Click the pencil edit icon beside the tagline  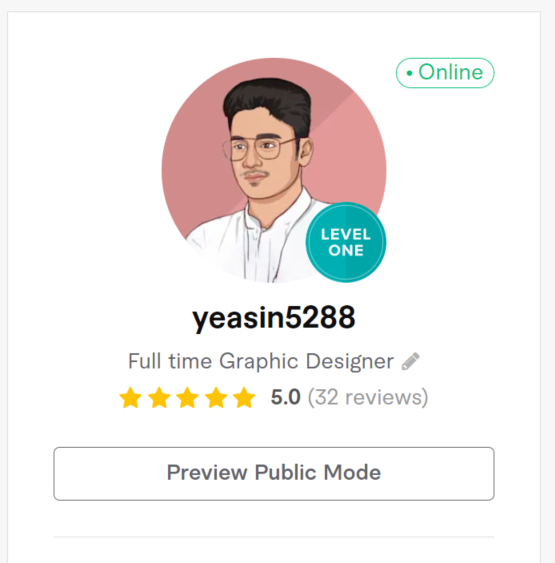(x=410, y=361)
